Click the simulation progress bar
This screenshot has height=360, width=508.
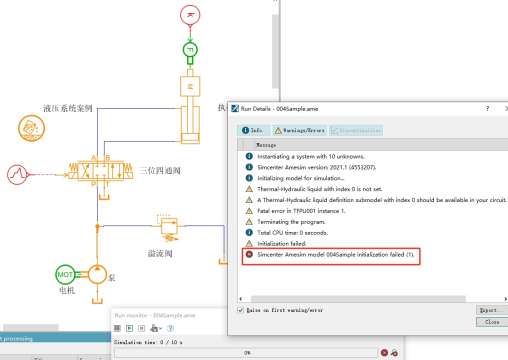pyautogui.click(x=246, y=353)
